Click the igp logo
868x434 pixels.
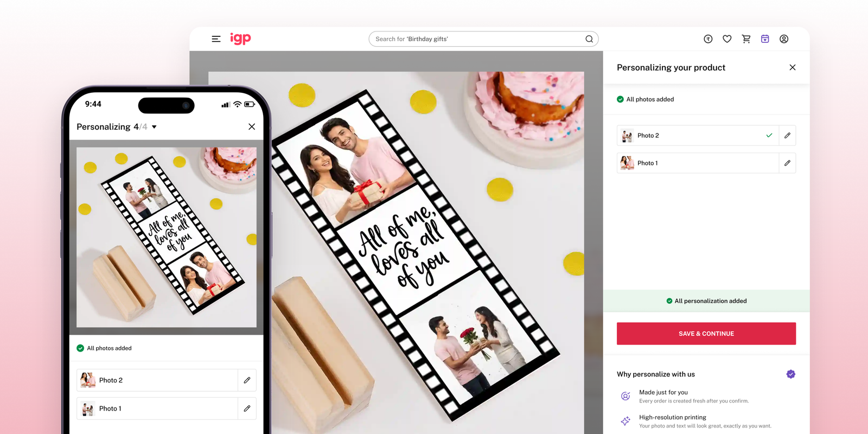tap(240, 39)
